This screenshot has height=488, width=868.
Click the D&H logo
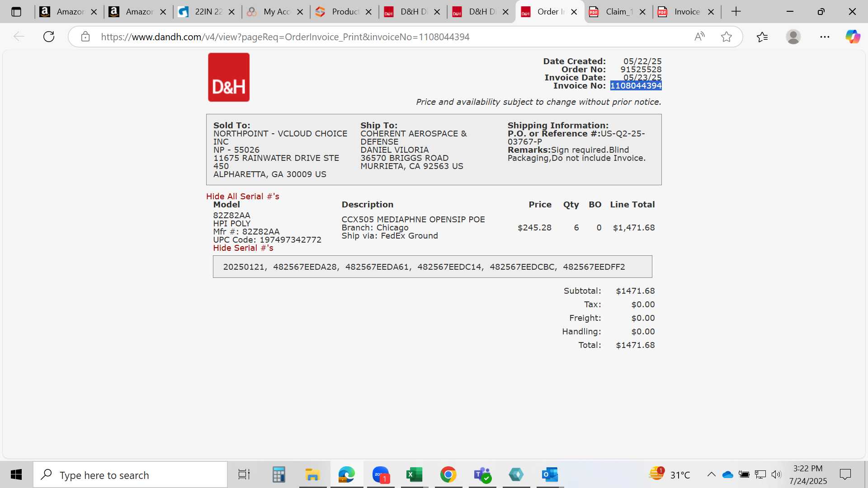tap(229, 77)
